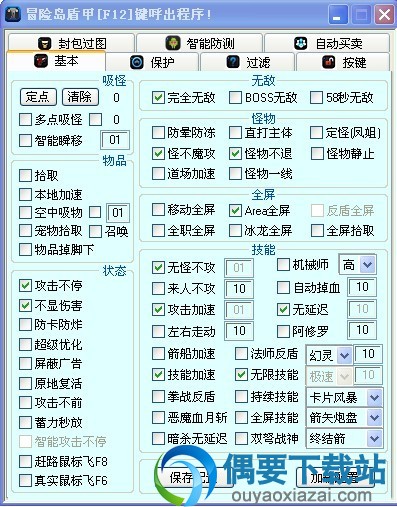This screenshot has height=507, width=397.
Task: Open the 自动买卖 tab
Action: [x=327, y=43]
